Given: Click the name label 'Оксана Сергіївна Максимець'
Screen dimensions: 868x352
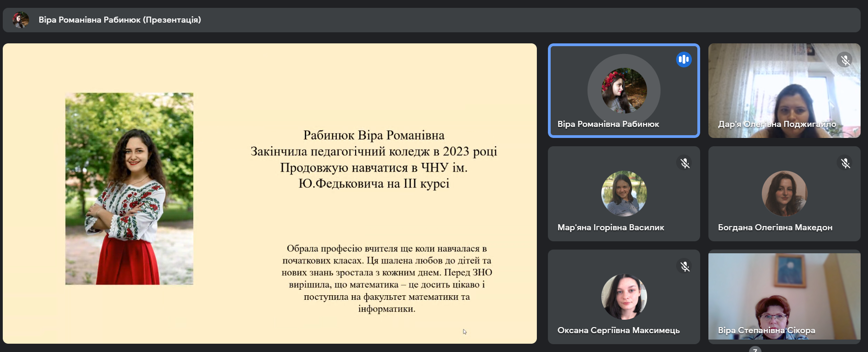Looking at the screenshot, I should (618, 330).
